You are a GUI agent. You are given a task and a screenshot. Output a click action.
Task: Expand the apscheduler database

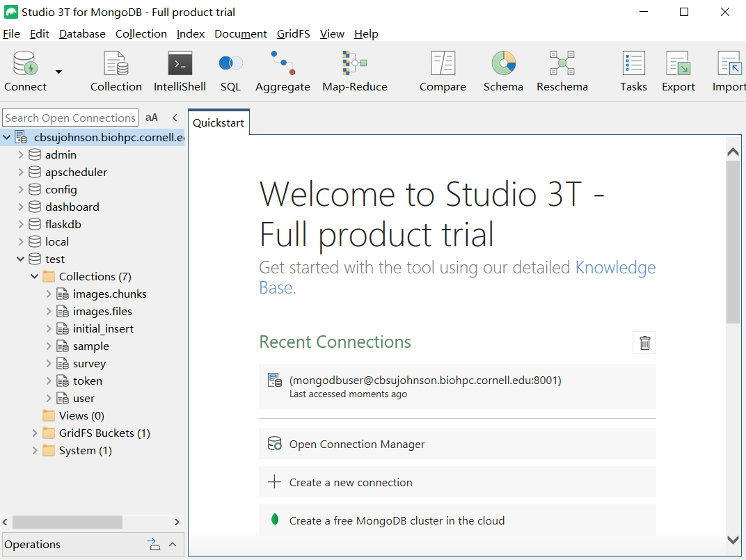click(20, 173)
